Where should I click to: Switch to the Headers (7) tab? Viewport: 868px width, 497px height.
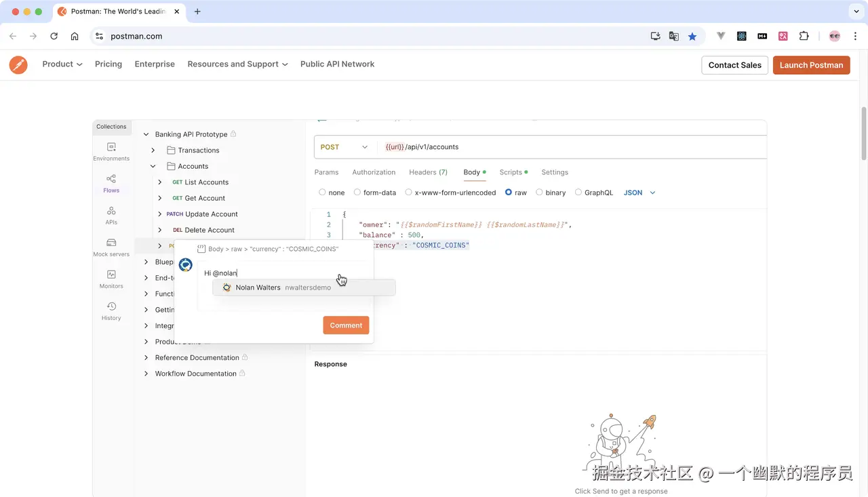click(428, 172)
